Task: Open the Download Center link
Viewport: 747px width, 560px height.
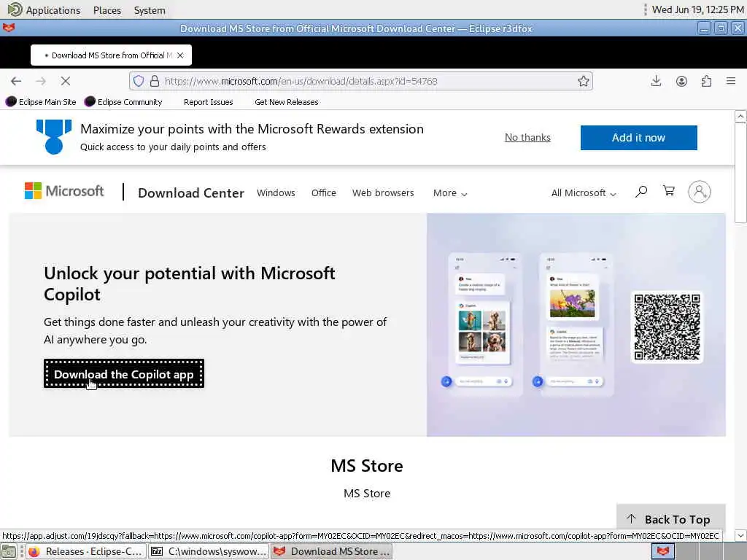Action: pyautogui.click(x=191, y=192)
